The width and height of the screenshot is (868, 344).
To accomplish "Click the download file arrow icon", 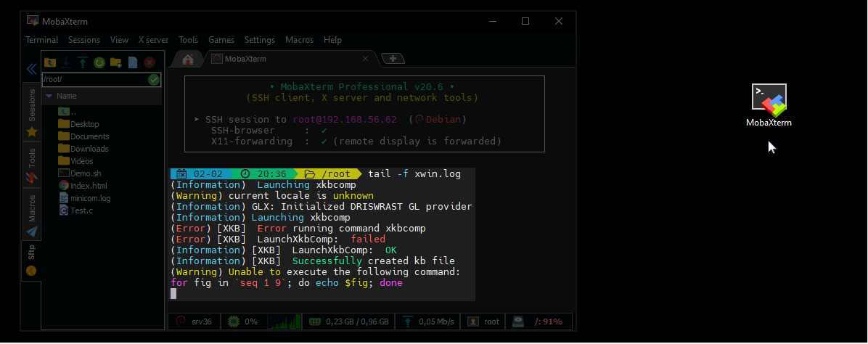I will pyautogui.click(x=66, y=62).
